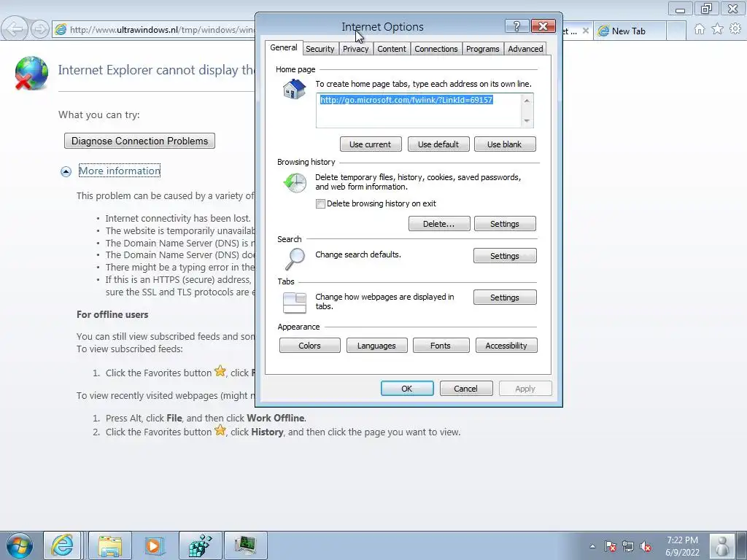The width and height of the screenshot is (747, 560).
Task: Click the magnifying glass Search icon in dialog
Action: (x=295, y=259)
